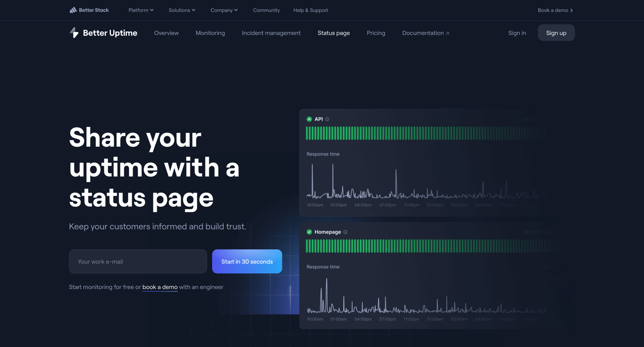Open Help & Support
The height and width of the screenshot is (347, 644).
pyautogui.click(x=310, y=10)
